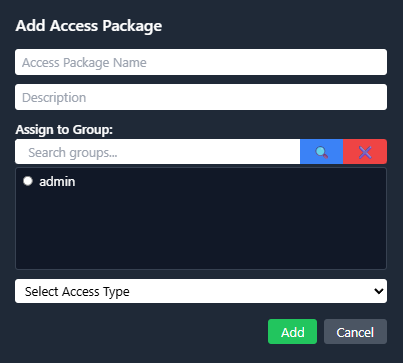This screenshot has width=403, height=363.
Task: Click the magnifier search groups icon
Action: click(x=321, y=152)
